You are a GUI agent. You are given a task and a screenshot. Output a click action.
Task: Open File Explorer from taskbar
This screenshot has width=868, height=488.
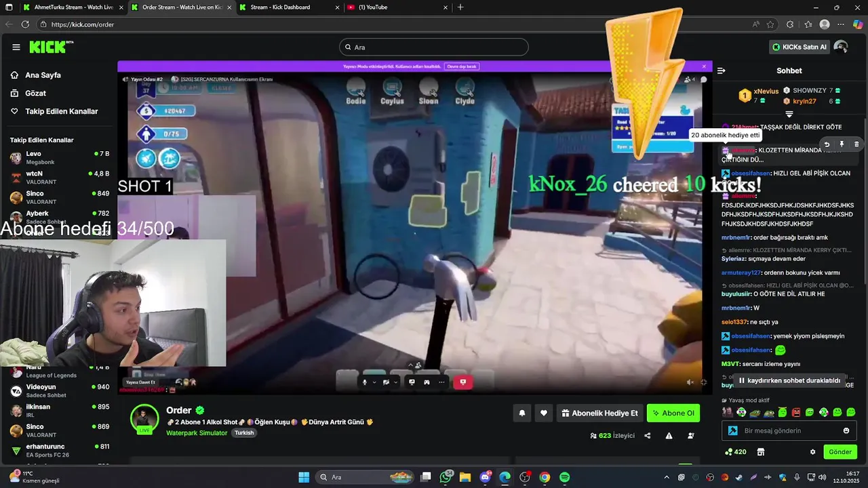tap(465, 477)
